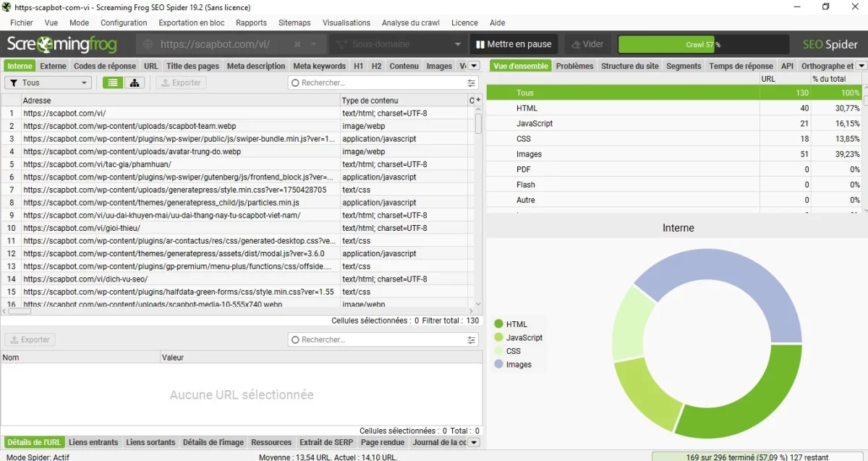Switch to list view mode

(112, 83)
